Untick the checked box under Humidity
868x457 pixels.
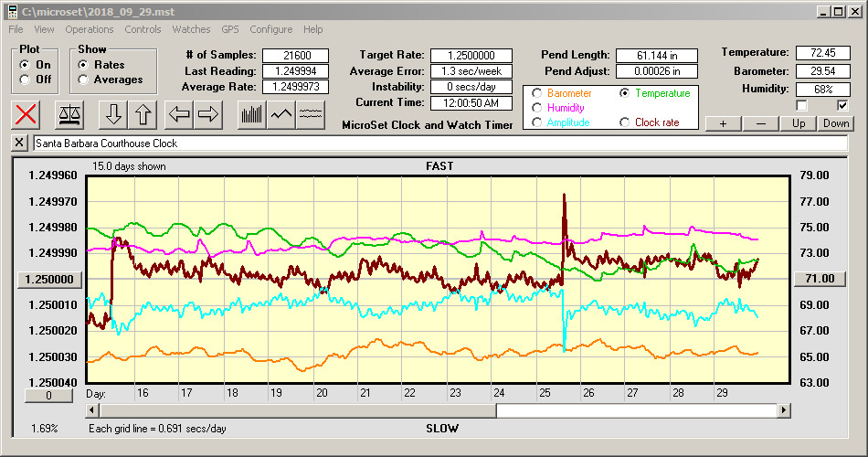842,105
